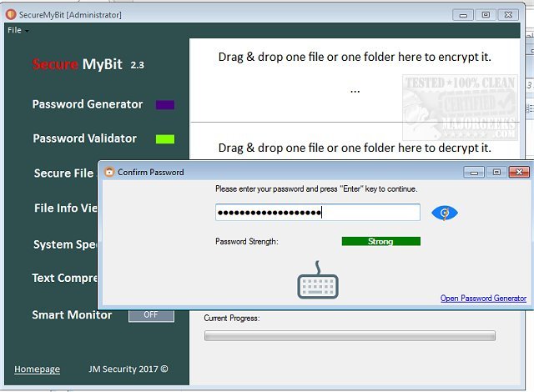Click the decrypt drag and drop area
The width and height of the screenshot is (534, 392).
click(355, 141)
